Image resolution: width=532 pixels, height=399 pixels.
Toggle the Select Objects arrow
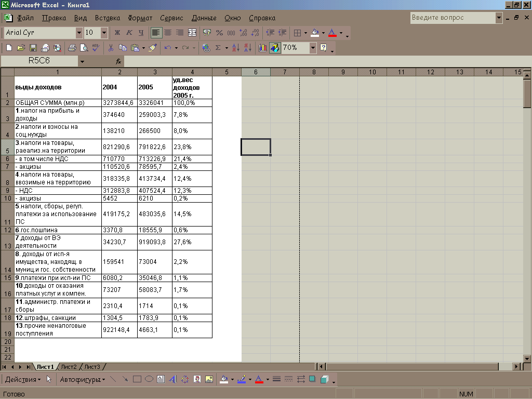click(49, 379)
